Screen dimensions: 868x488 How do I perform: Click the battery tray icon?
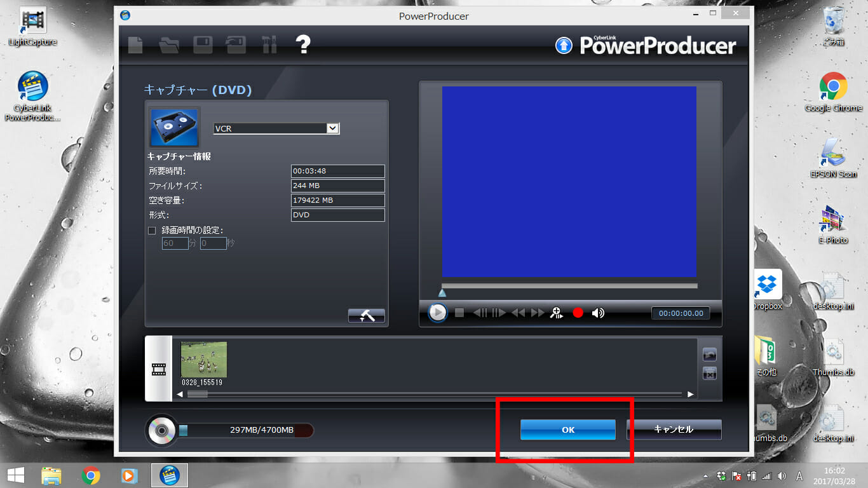[752, 476]
